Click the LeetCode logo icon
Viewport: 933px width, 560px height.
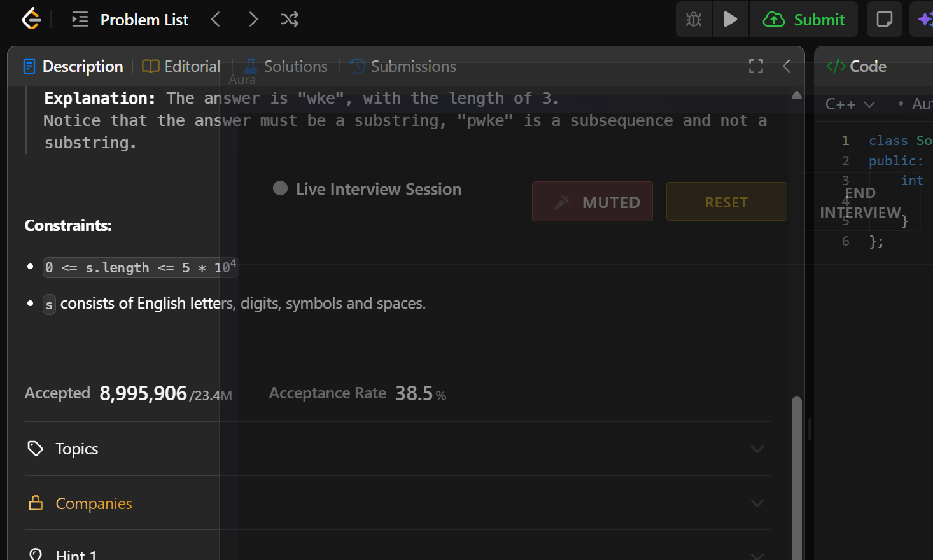(x=31, y=19)
